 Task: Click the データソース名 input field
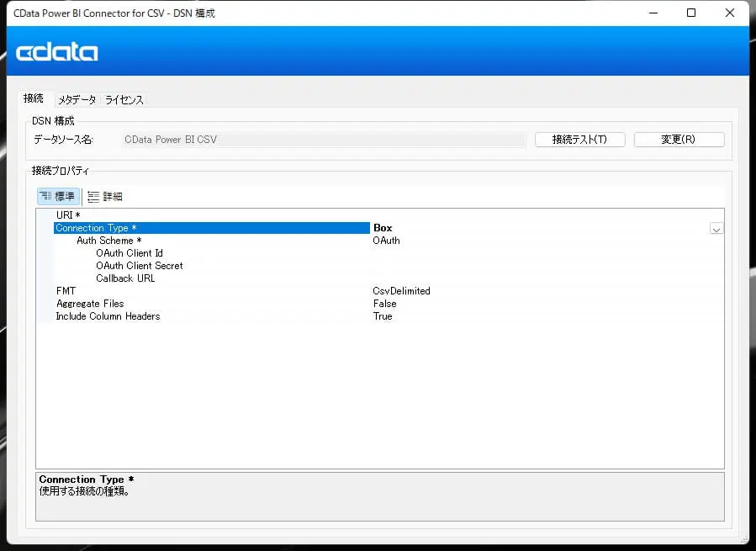pyautogui.click(x=324, y=140)
